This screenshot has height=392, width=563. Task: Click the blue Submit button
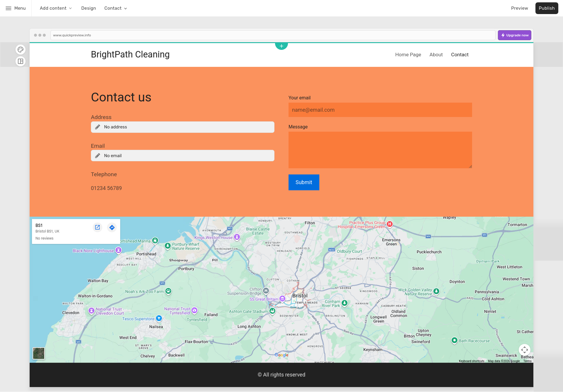(304, 182)
